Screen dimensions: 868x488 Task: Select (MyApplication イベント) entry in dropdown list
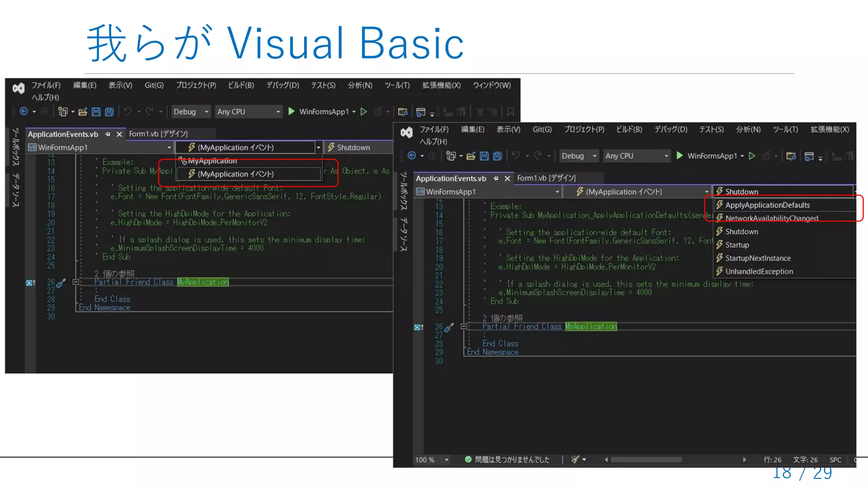249,174
